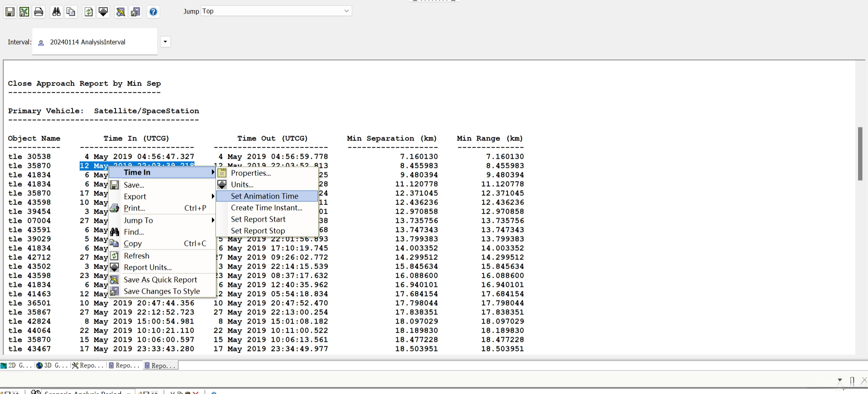Screen dimensions: 868x394
Task: Open the lower panel options dropdown arrow
Action: coord(840,380)
